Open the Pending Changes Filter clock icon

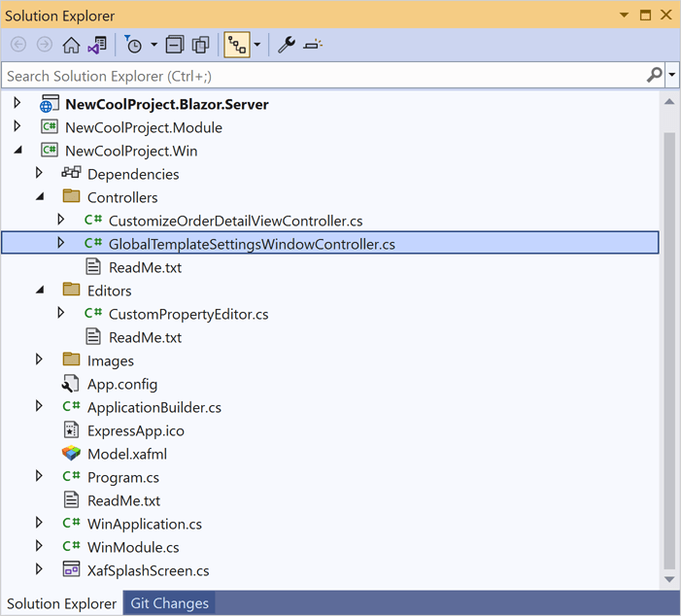tap(133, 45)
